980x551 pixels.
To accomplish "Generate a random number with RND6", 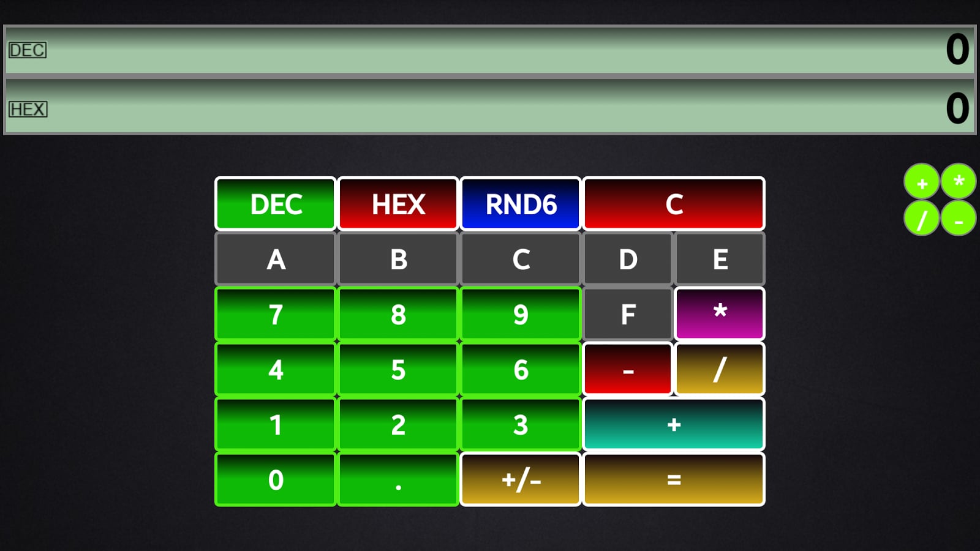I will coord(521,204).
